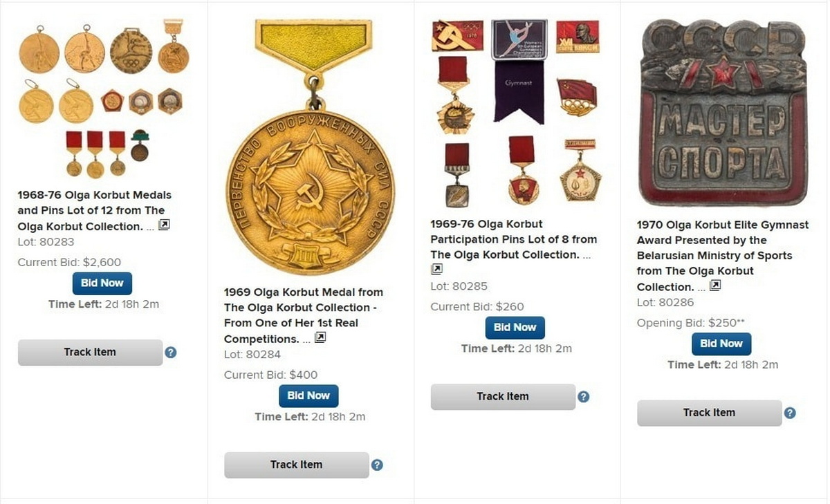Bid Now on the $2,600 medals lot
Screen dimensions: 830x504
click(102, 283)
